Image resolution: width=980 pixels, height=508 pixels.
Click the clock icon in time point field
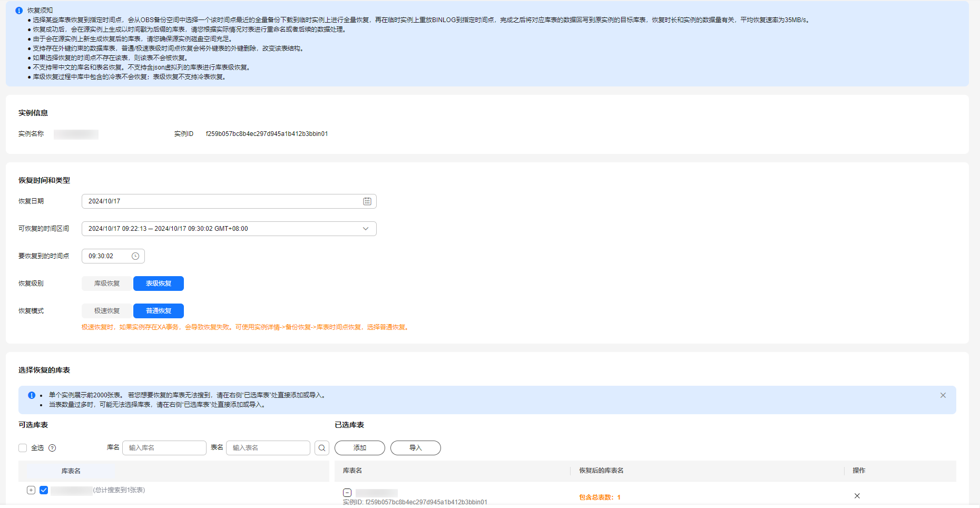click(x=135, y=256)
